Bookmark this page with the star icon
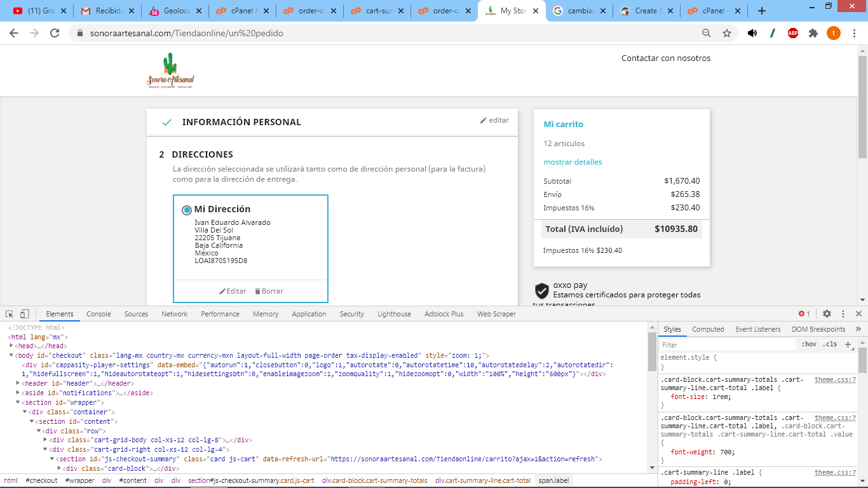Screen dimensions: 868x488 [x=727, y=33]
